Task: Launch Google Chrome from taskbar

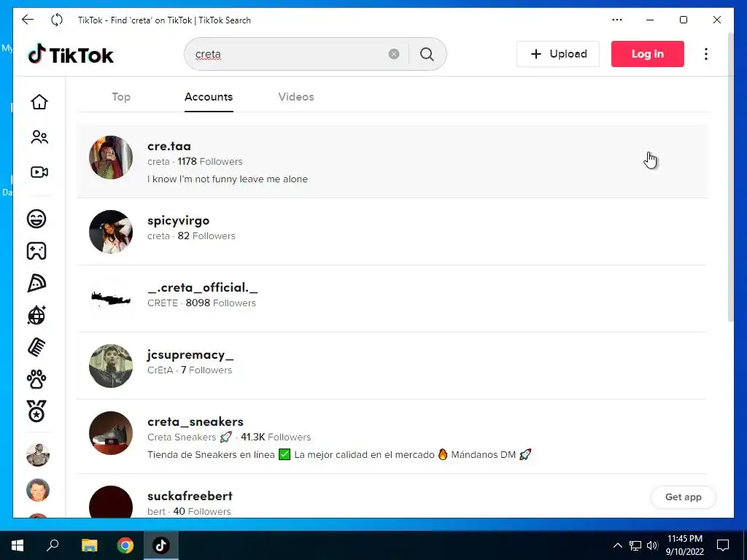Action: point(125,545)
